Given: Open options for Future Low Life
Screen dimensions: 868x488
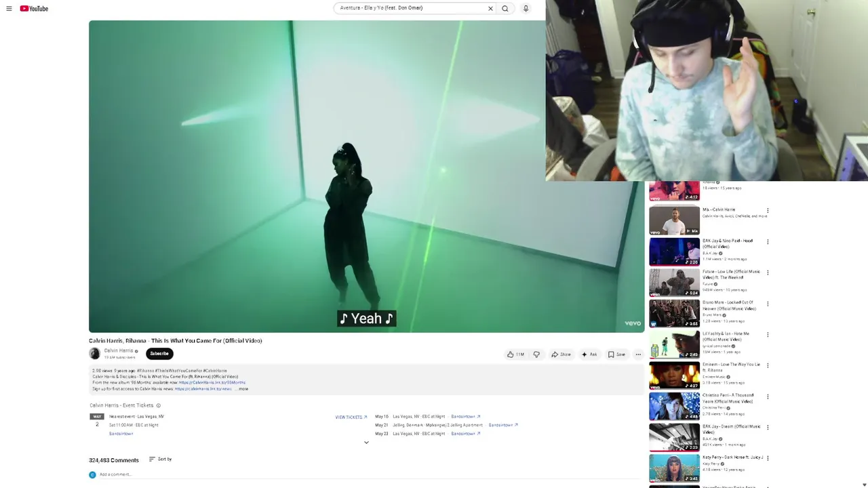Looking at the screenshot, I should pos(768,273).
